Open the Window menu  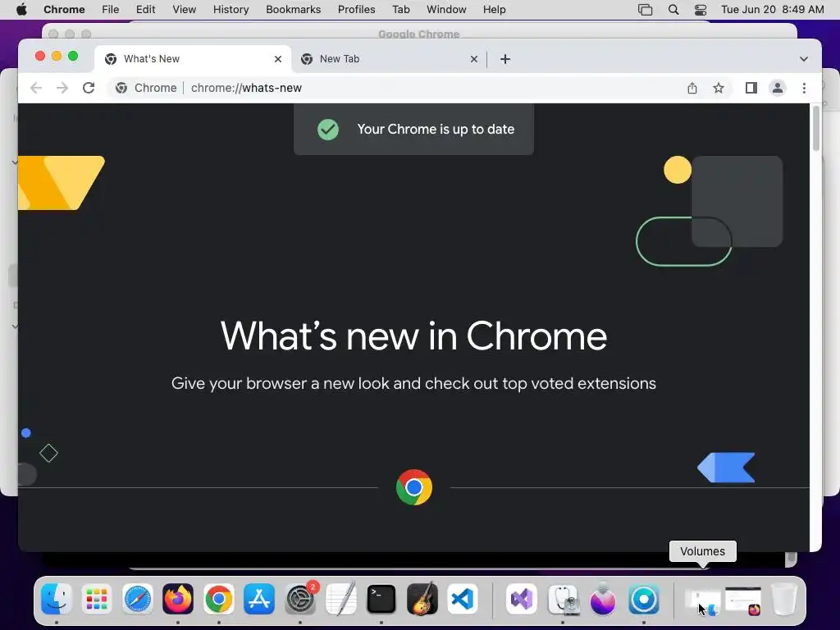[446, 10]
